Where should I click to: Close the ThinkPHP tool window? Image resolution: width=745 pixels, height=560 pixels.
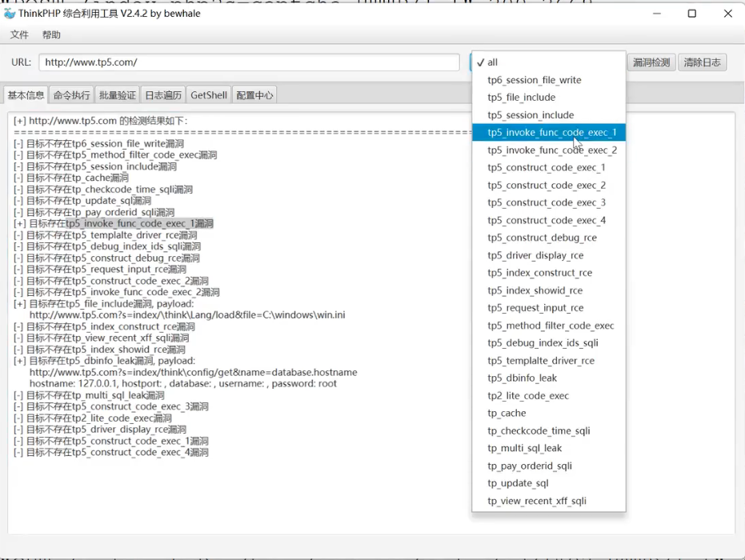[728, 14]
